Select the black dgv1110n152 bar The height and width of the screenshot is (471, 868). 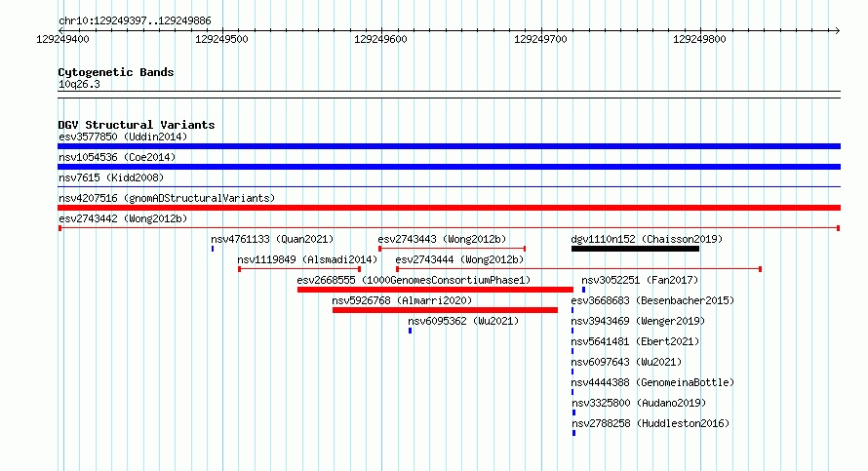tap(635, 249)
